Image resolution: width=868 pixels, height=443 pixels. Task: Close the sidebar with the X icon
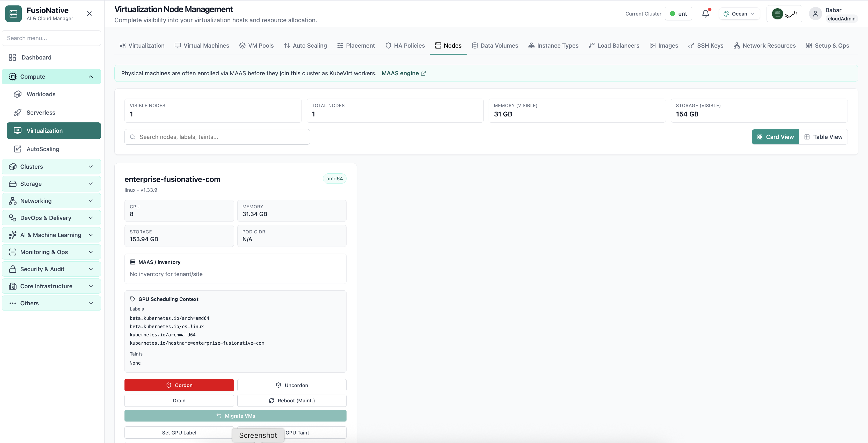[x=89, y=13]
